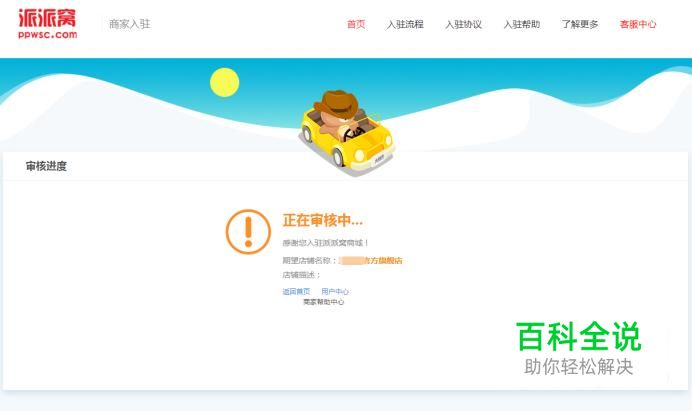Click the 正在审核中... status heading
The image size is (692, 411).
coord(323,220)
